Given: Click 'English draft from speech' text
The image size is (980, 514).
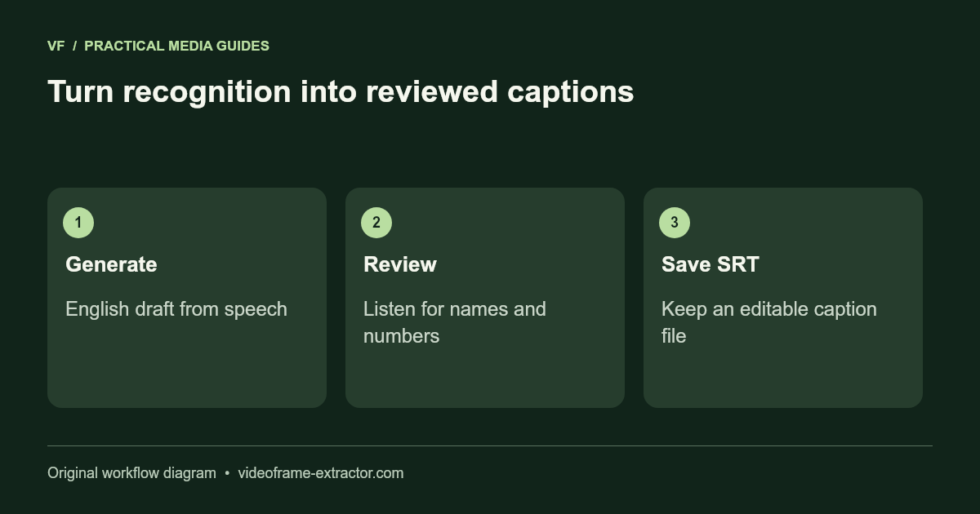Looking at the screenshot, I should coord(176,309).
